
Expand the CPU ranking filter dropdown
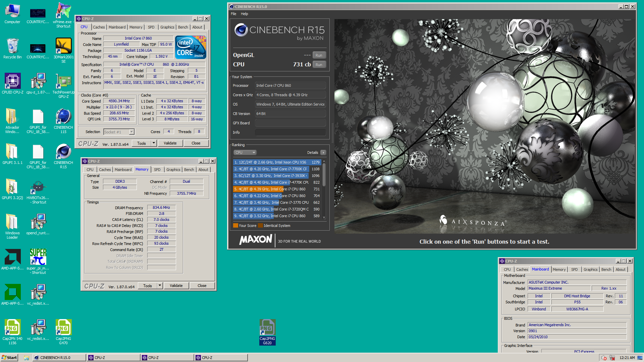coord(245,153)
